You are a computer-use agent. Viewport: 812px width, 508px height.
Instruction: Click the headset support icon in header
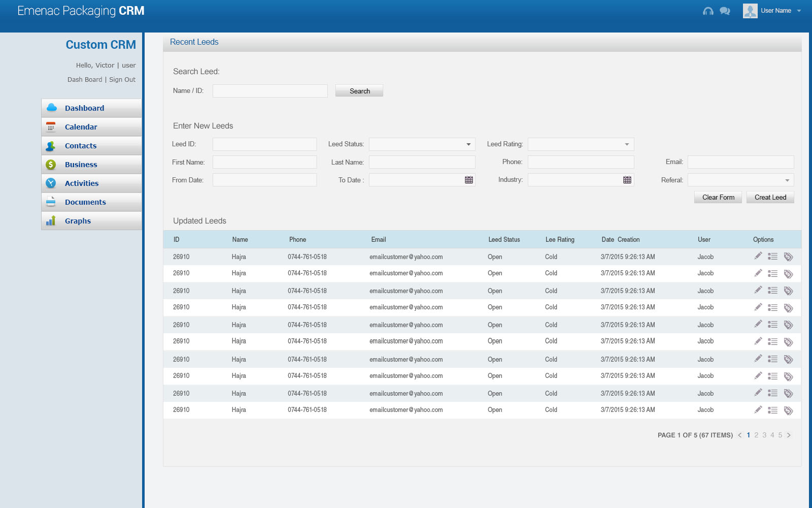(708, 11)
